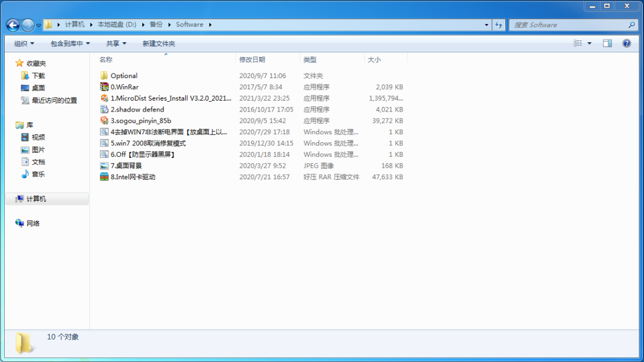This screenshot has width=644, height=362.
Task: Select the 8.Intel网卡驱动 RAR archive icon
Action: pyautogui.click(x=104, y=177)
